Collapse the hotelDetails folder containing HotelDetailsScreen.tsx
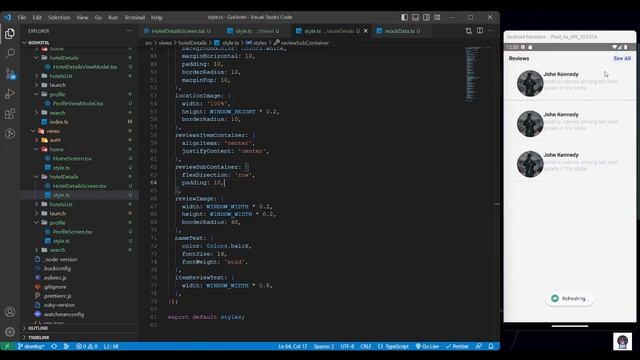Image resolution: width=640 pixels, height=360 pixels. point(64,177)
